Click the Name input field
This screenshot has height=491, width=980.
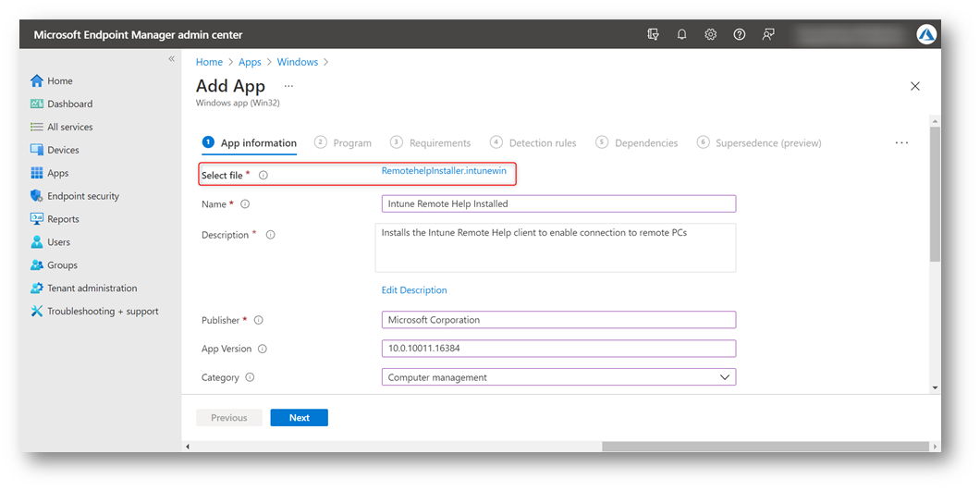click(558, 204)
